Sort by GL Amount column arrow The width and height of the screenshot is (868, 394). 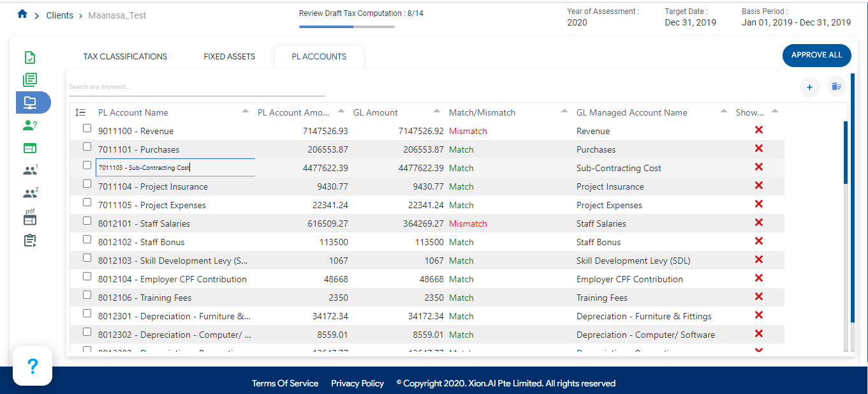pos(437,111)
